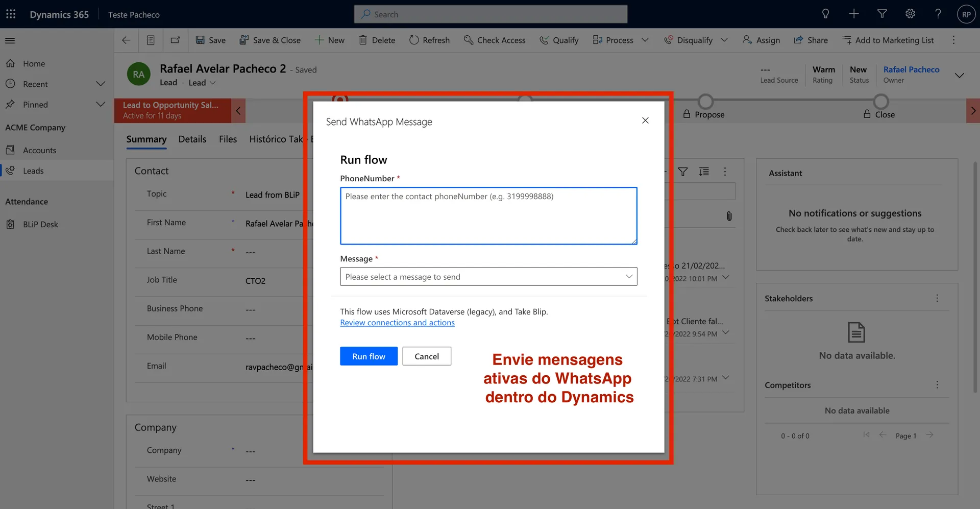Open the help question mark icon
This screenshot has width=980, height=509.
click(x=938, y=14)
